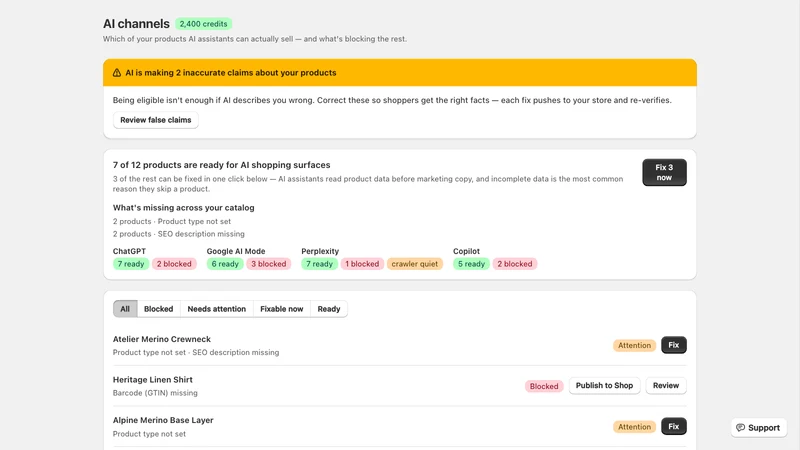Click '2 products · Product type not set' line
Viewport: 800px width, 450px height.
coord(172,221)
